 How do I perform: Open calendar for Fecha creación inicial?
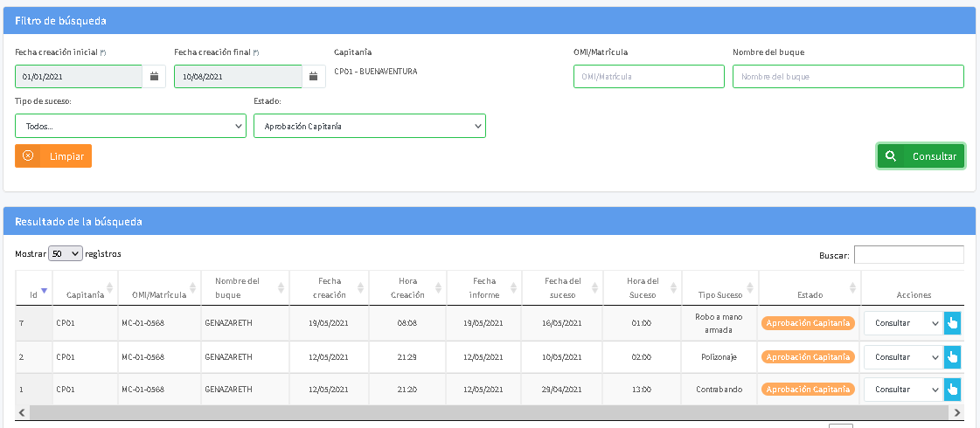(x=154, y=77)
